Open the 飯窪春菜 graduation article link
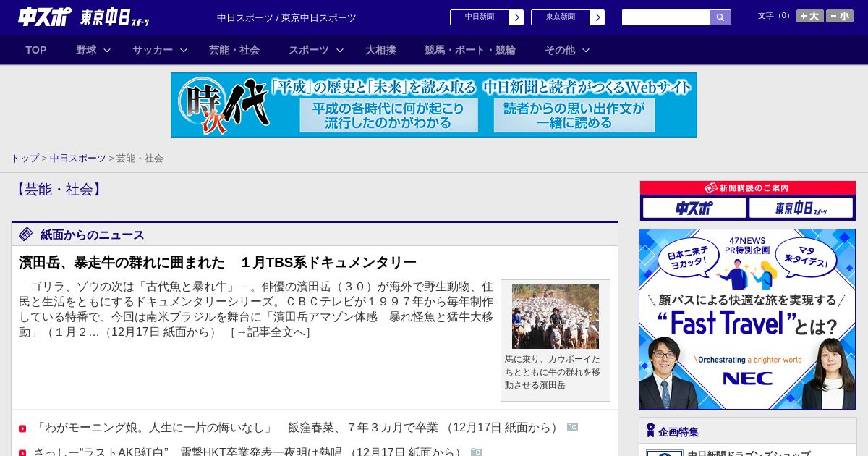This screenshot has height=456, width=868. click(297, 428)
